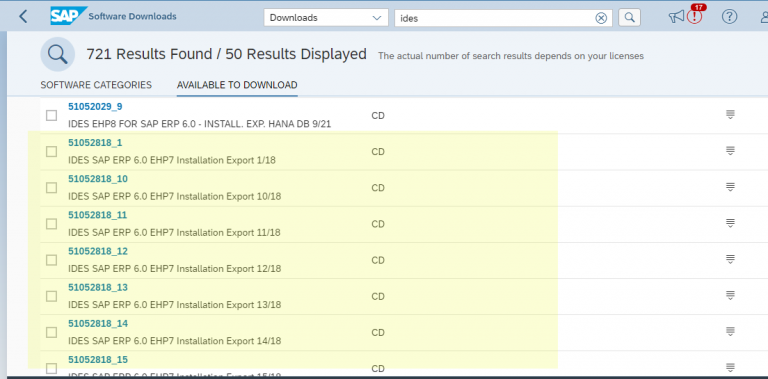Open the announcements megaphone icon
The height and width of the screenshot is (379, 768).
point(676,17)
